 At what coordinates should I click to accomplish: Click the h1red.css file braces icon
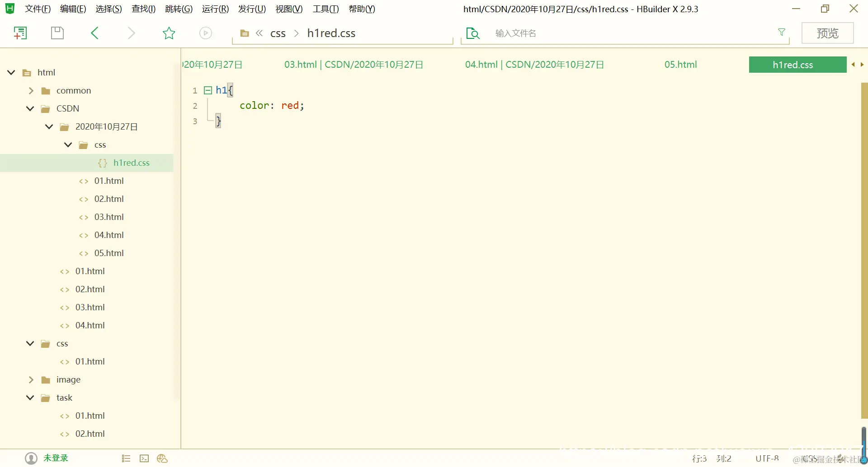103,163
